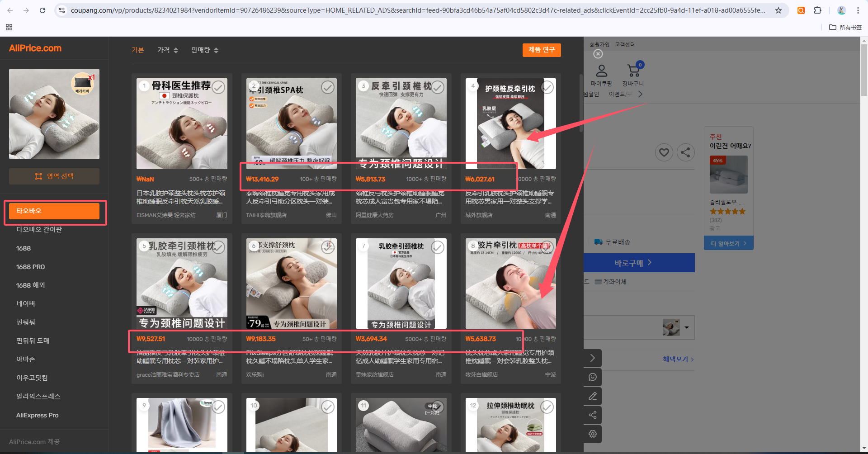
Task: Select checkmark on product 4
Action: click(x=547, y=87)
